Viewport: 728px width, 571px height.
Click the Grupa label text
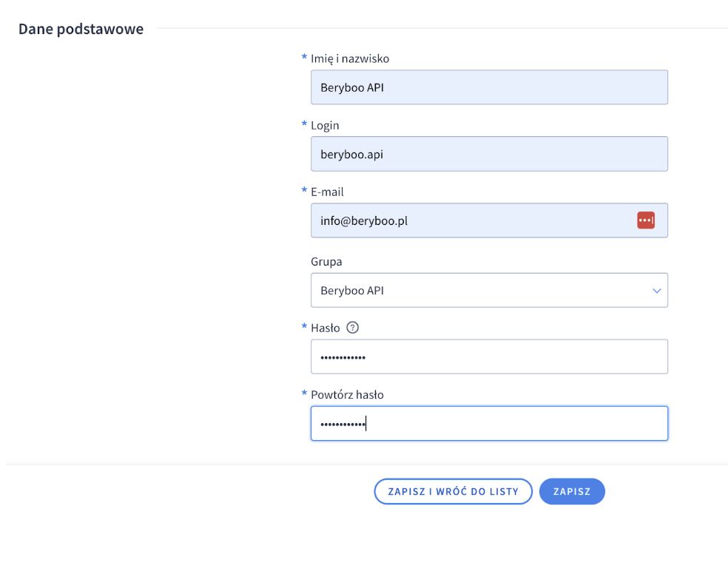[326, 262]
